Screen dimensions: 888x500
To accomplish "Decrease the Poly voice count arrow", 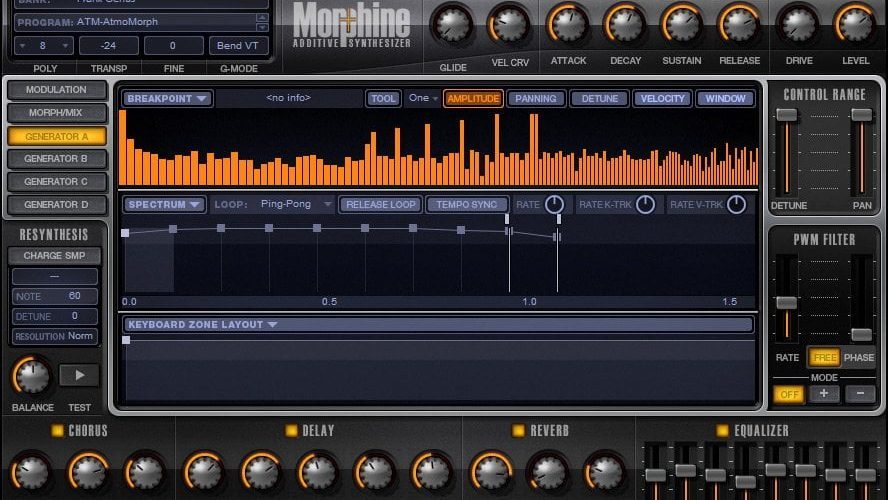I will tap(22, 45).
